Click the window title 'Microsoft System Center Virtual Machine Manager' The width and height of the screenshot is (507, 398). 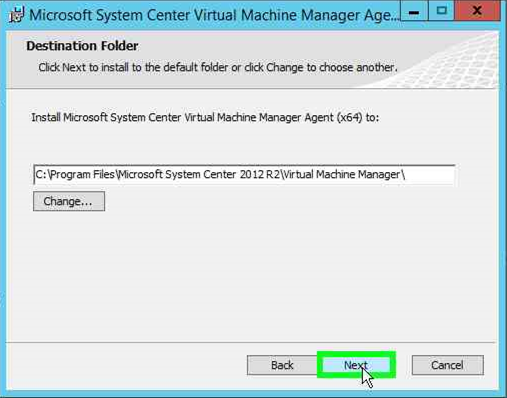(x=214, y=15)
